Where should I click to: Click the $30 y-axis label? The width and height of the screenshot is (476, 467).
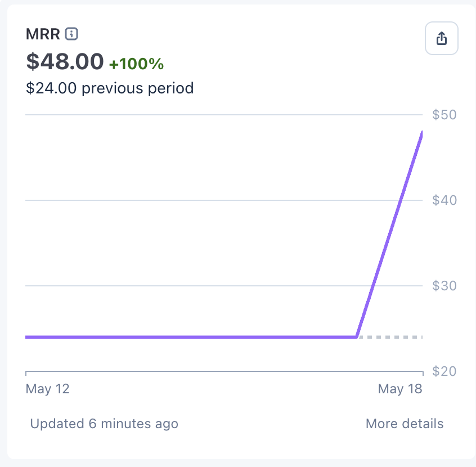(444, 286)
